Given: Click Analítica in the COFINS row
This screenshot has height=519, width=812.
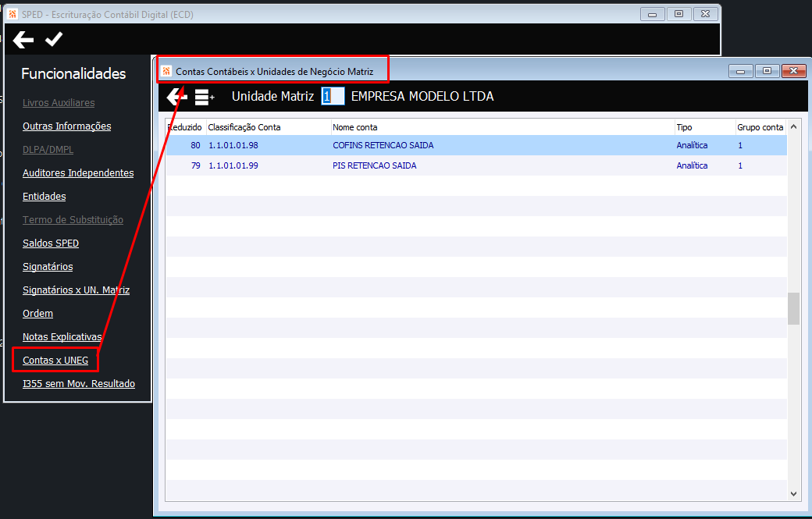Looking at the screenshot, I should (692, 145).
